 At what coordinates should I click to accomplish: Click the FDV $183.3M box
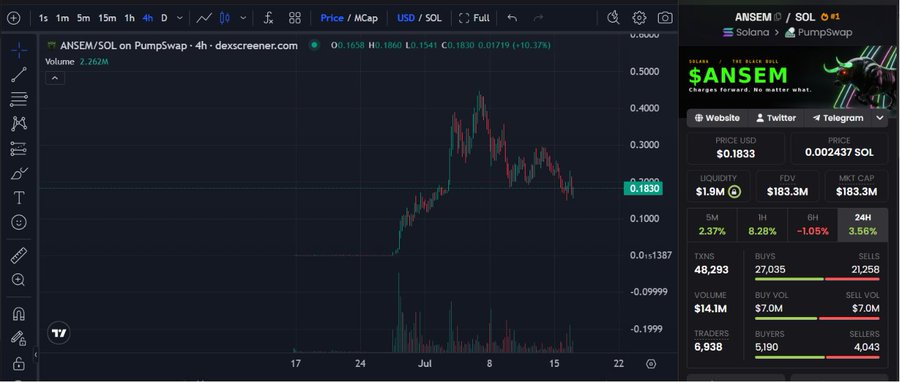point(787,186)
